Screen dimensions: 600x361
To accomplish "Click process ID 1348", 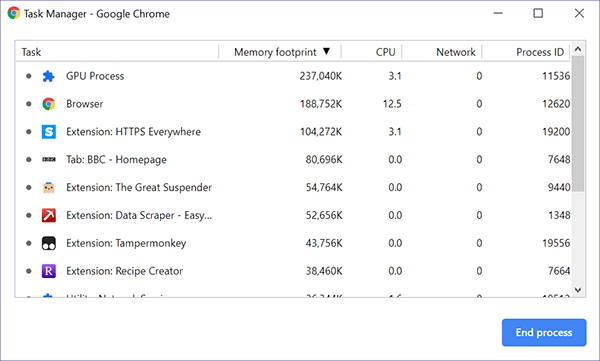I will [559, 216].
